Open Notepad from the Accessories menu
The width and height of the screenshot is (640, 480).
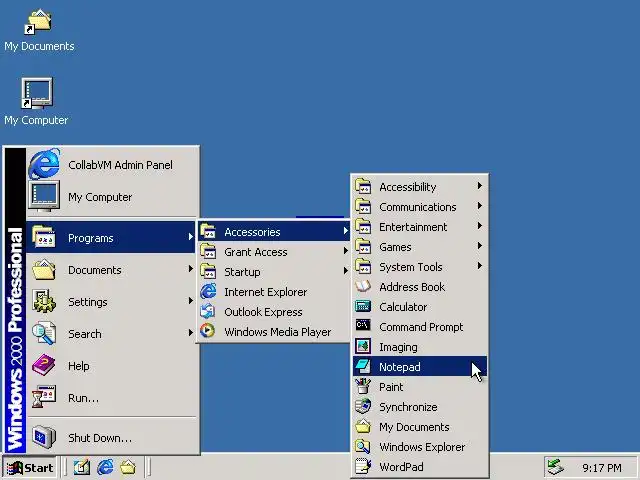(x=420, y=367)
